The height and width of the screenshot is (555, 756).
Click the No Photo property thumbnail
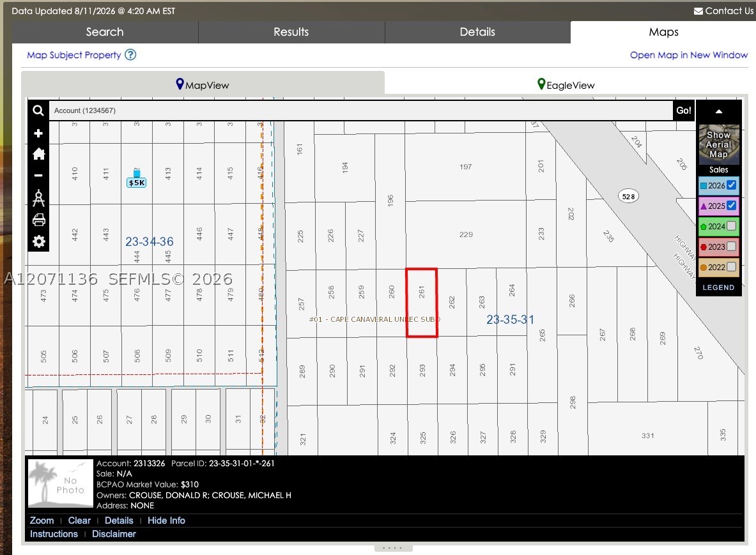coord(60,483)
